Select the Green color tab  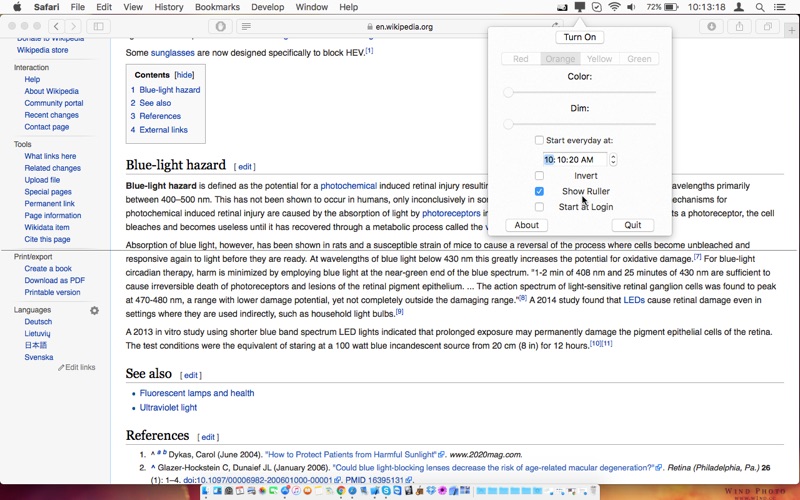pyautogui.click(x=639, y=59)
